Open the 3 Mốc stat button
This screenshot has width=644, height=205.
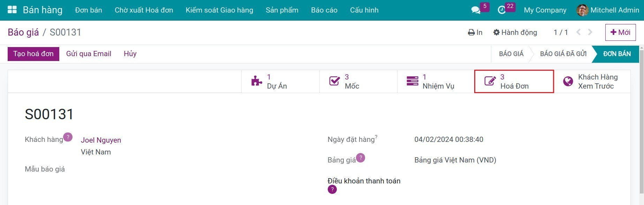click(358, 81)
